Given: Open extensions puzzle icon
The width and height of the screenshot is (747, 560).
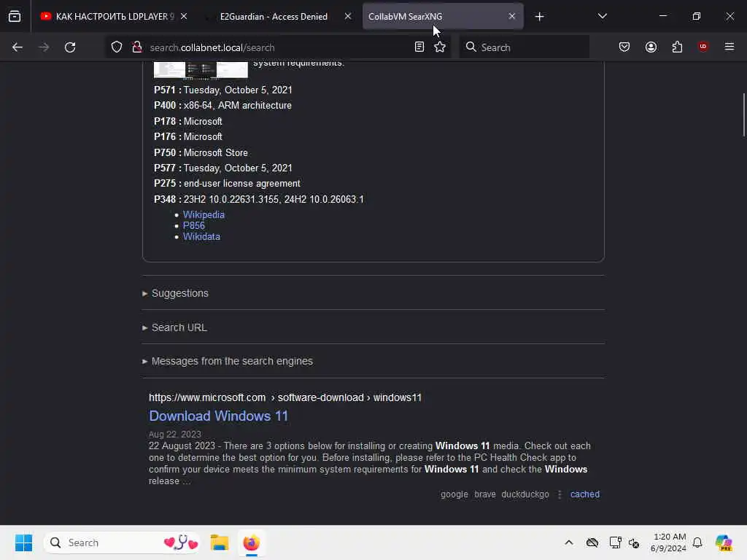Looking at the screenshot, I should 677,47.
